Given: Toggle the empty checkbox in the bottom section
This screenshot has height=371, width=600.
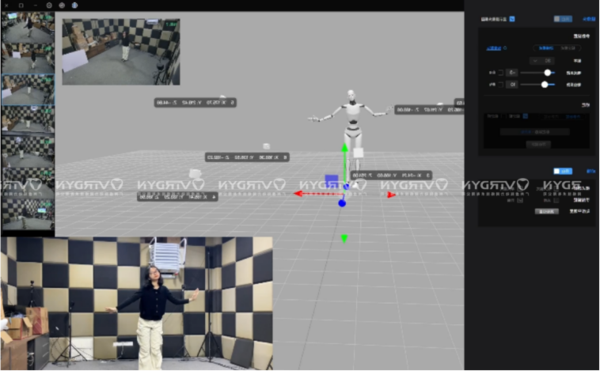Looking at the screenshot, I should pos(556,200).
